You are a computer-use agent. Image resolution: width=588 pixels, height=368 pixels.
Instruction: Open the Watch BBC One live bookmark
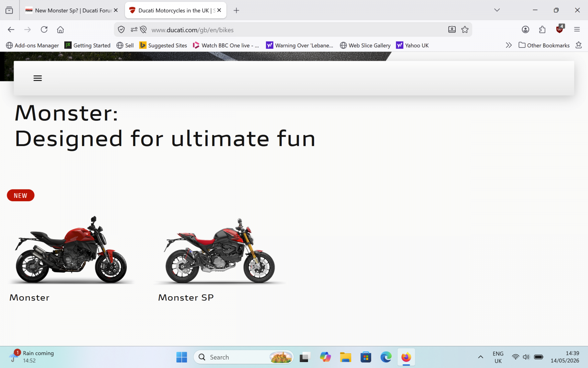pyautogui.click(x=226, y=45)
